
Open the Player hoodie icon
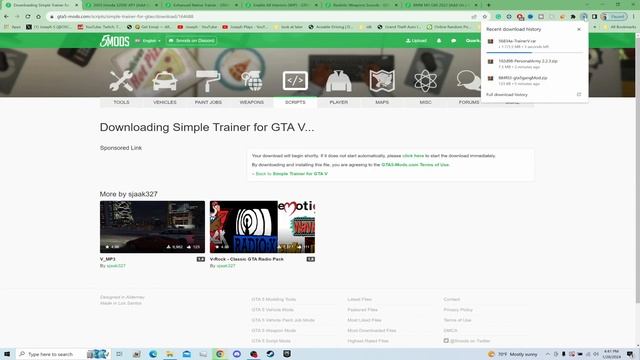(x=339, y=81)
